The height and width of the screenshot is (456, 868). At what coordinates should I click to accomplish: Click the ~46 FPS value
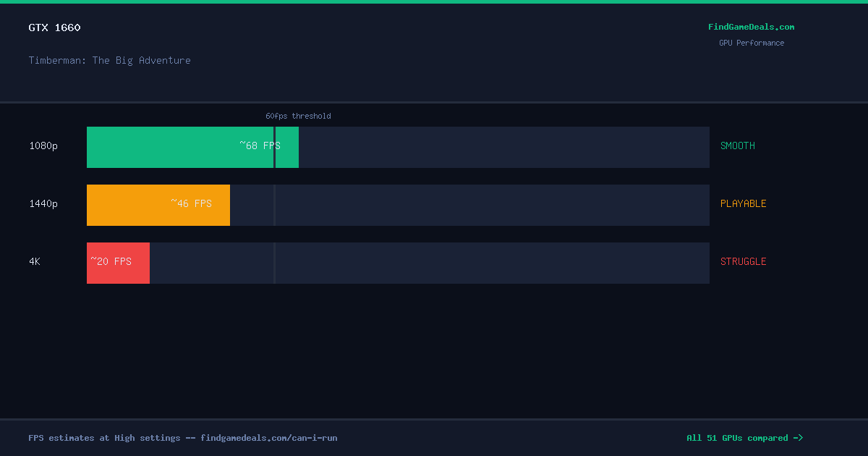191,203
